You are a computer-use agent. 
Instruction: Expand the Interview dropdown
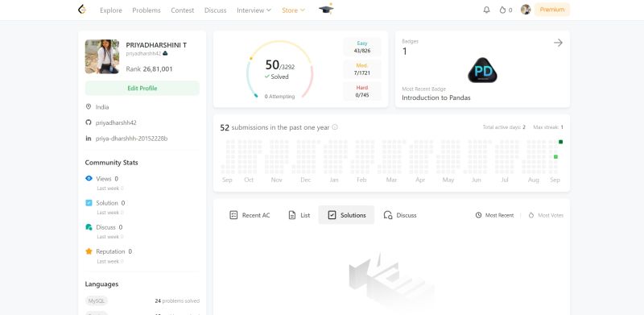click(254, 10)
